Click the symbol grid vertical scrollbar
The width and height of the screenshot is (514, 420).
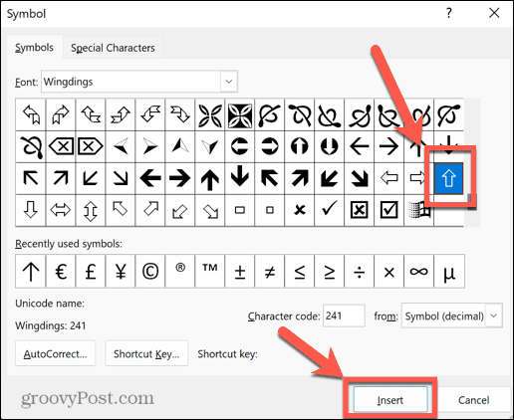(x=472, y=162)
